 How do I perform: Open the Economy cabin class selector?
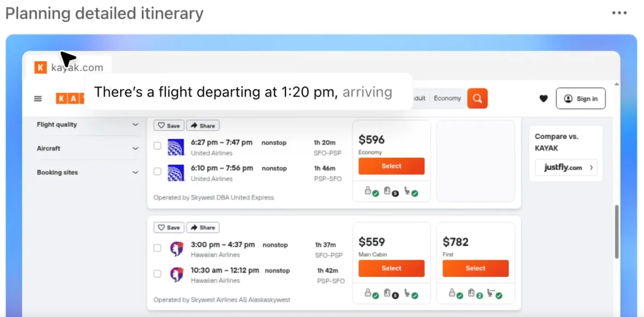tap(447, 98)
